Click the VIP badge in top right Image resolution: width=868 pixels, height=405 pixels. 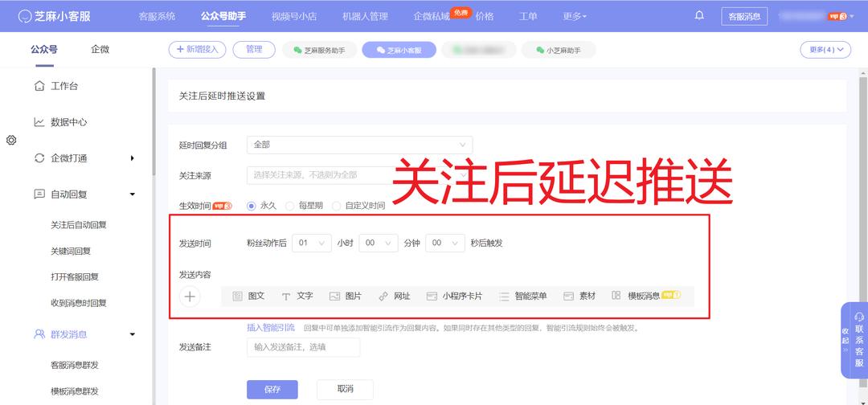837,16
